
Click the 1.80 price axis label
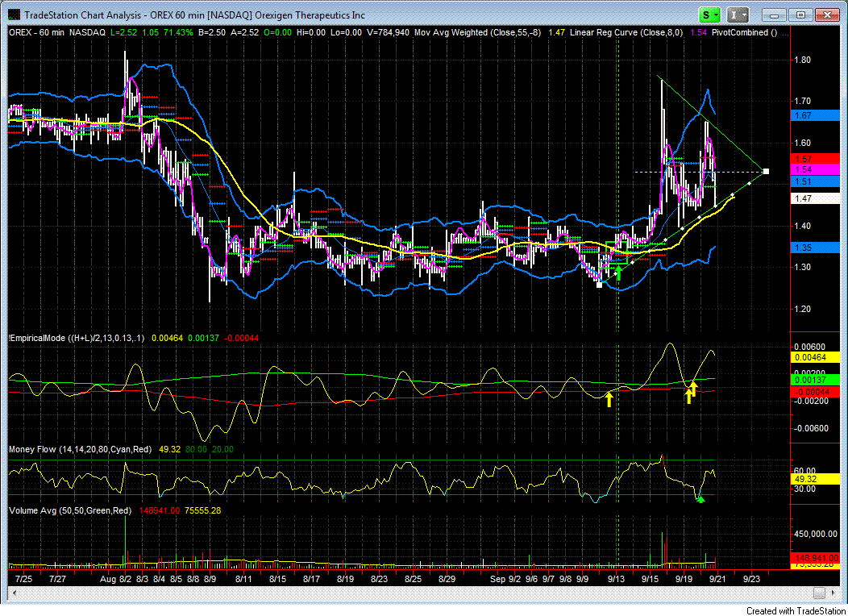[x=803, y=60]
